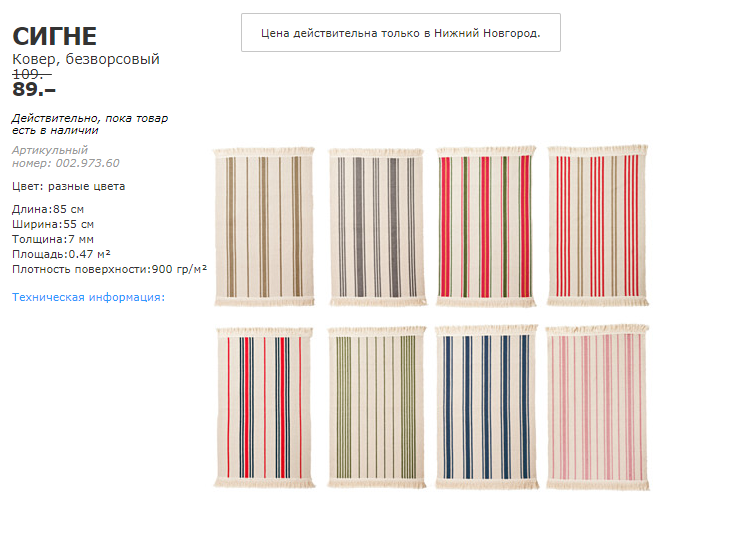Select the gray-striped rug thumbnail

point(377,227)
